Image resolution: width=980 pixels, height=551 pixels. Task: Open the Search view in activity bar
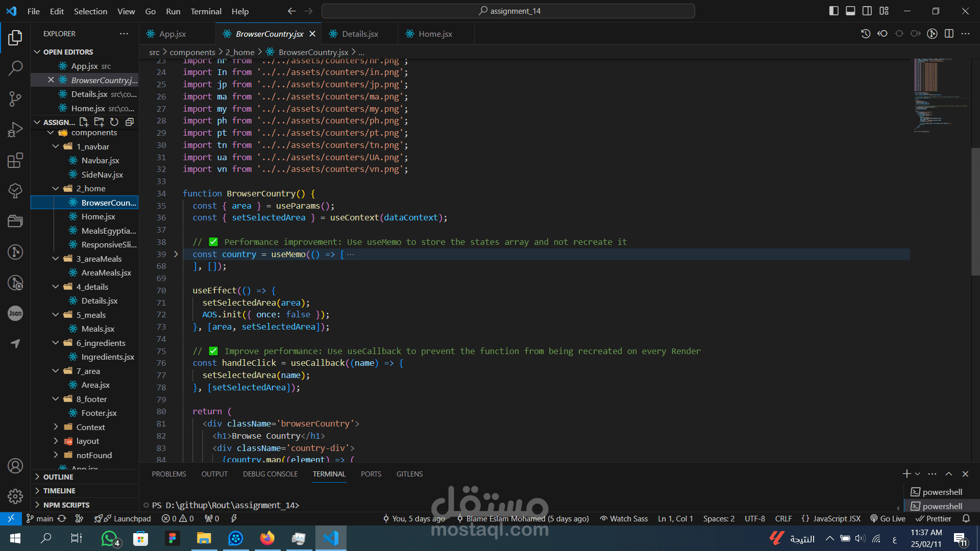[15, 68]
